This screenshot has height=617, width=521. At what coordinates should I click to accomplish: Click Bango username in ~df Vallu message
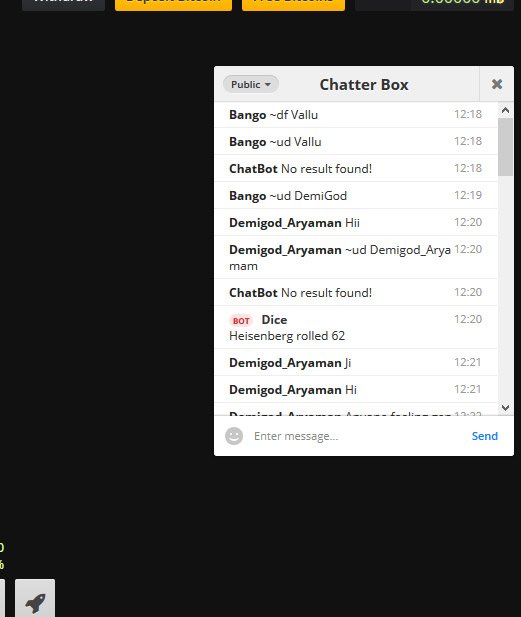click(248, 115)
